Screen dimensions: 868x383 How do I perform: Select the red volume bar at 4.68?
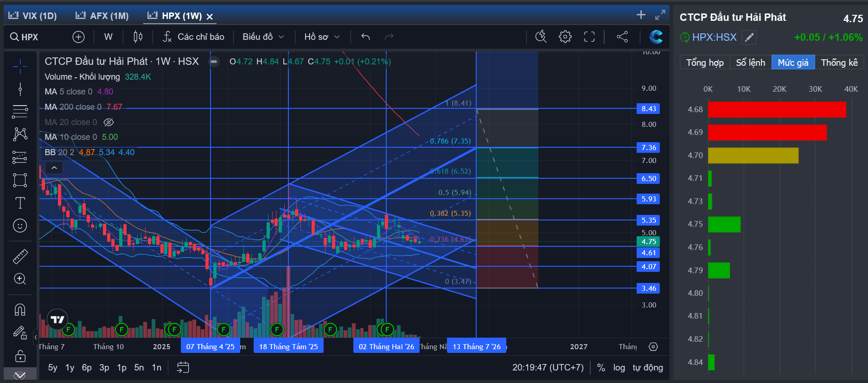click(777, 109)
